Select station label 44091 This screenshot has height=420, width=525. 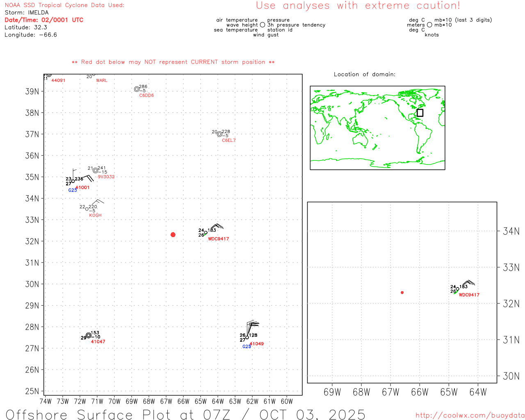coord(58,80)
